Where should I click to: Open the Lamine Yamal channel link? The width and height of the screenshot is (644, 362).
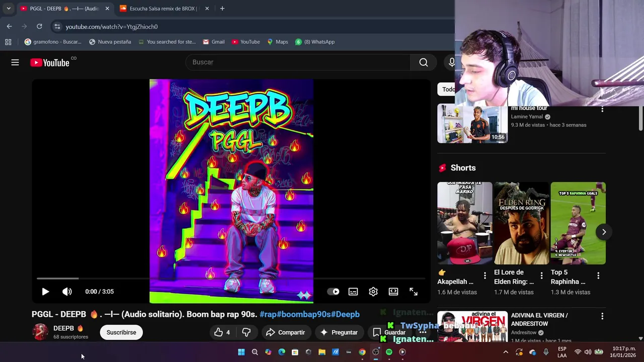(527, 117)
